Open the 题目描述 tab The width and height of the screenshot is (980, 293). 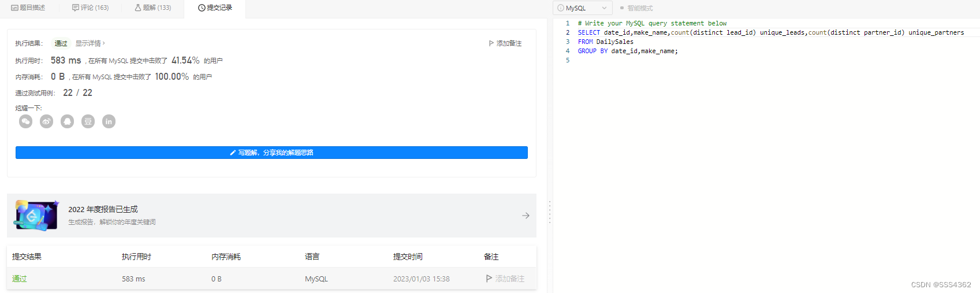pyautogui.click(x=28, y=8)
